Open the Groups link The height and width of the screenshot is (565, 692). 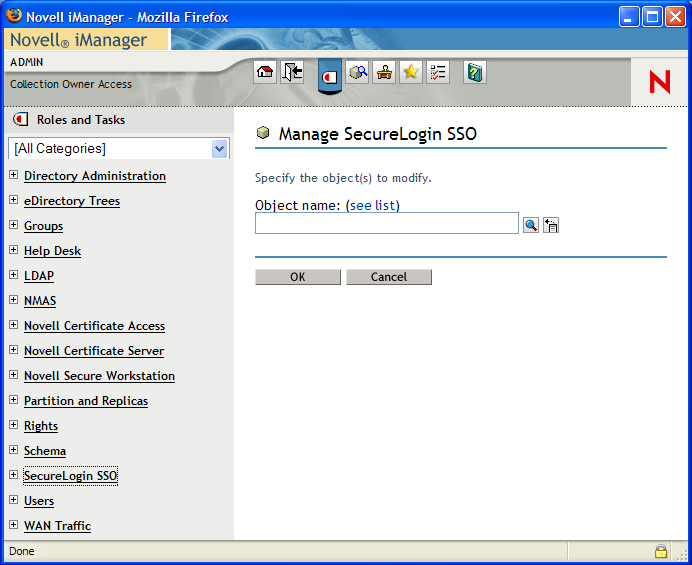(43, 226)
